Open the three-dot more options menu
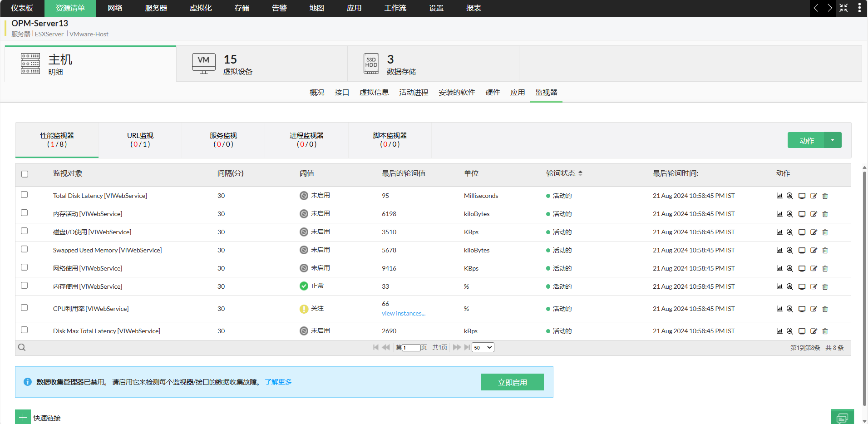Screen dimensions: 868x424 tap(859, 8)
